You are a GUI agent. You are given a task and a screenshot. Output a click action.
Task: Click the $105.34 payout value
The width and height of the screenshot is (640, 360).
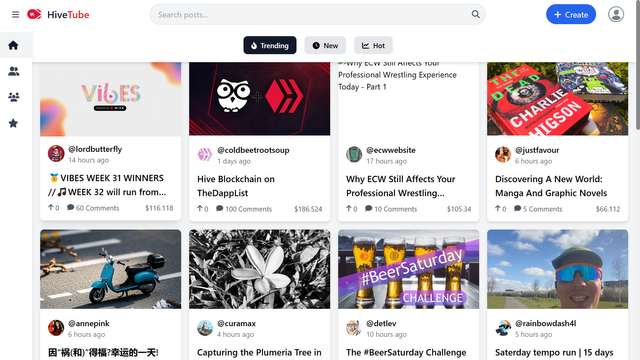pyautogui.click(x=459, y=209)
